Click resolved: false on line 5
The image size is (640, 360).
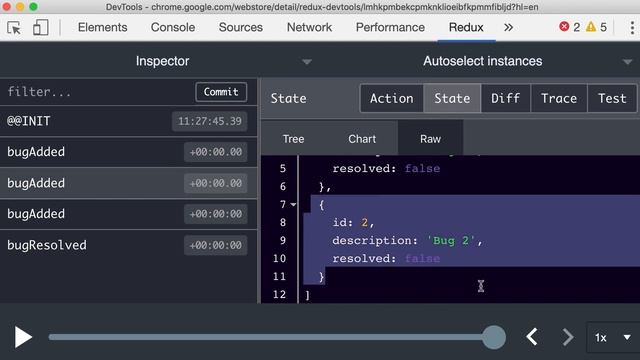(x=386, y=169)
